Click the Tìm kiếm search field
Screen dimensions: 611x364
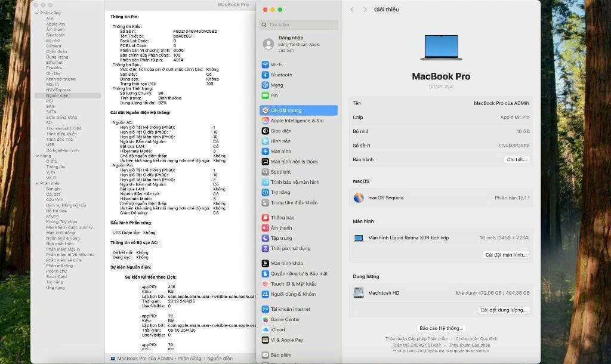click(x=298, y=25)
